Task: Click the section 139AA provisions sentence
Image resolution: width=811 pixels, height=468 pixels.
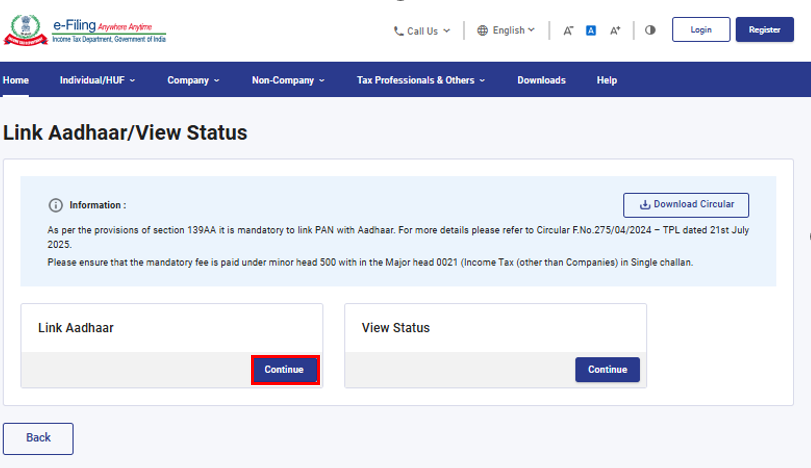Action: pos(398,237)
